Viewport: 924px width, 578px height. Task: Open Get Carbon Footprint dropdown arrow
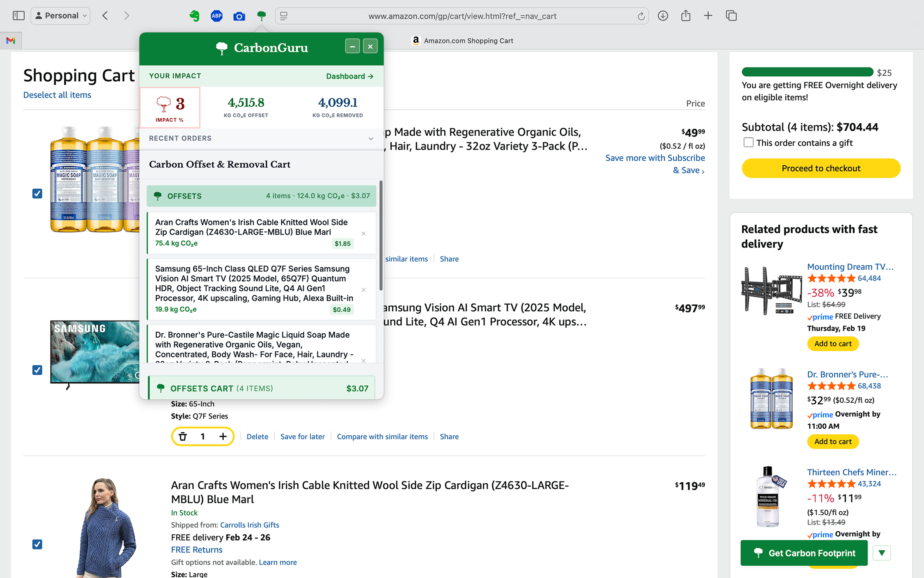(882, 553)
